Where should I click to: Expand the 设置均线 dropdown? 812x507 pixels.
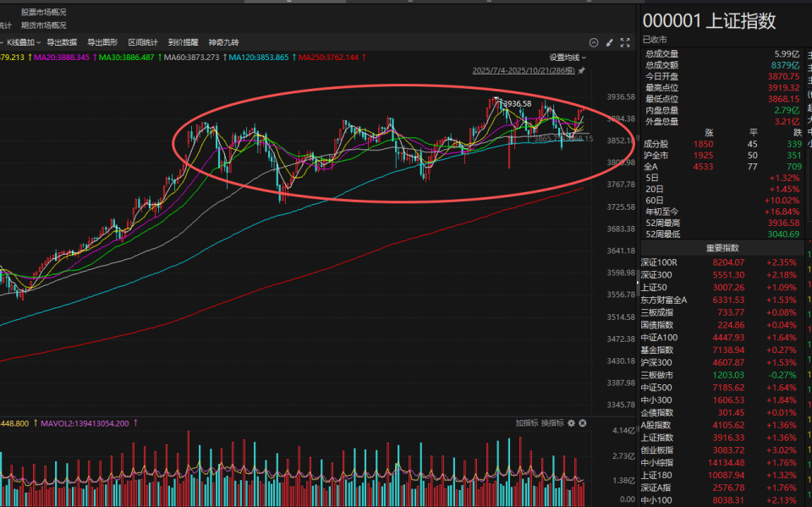568,58
